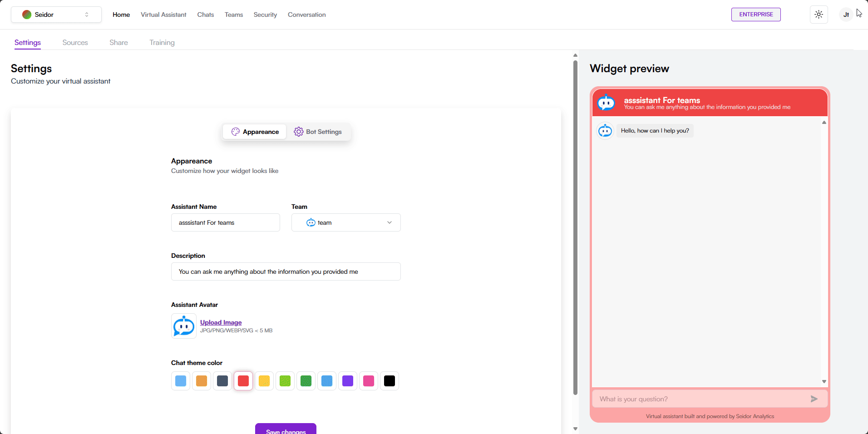Click the send arrow in widget preview
868x434 pixels.
pos(814,399)
